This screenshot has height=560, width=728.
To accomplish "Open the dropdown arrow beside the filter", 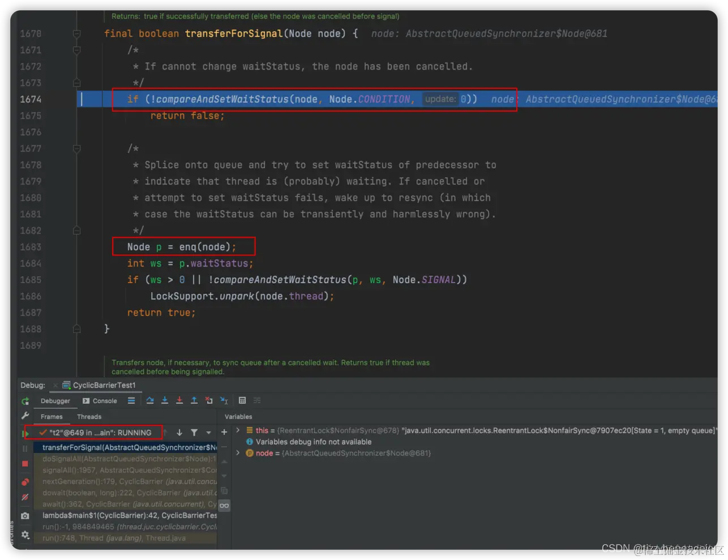I will (208, 433).
